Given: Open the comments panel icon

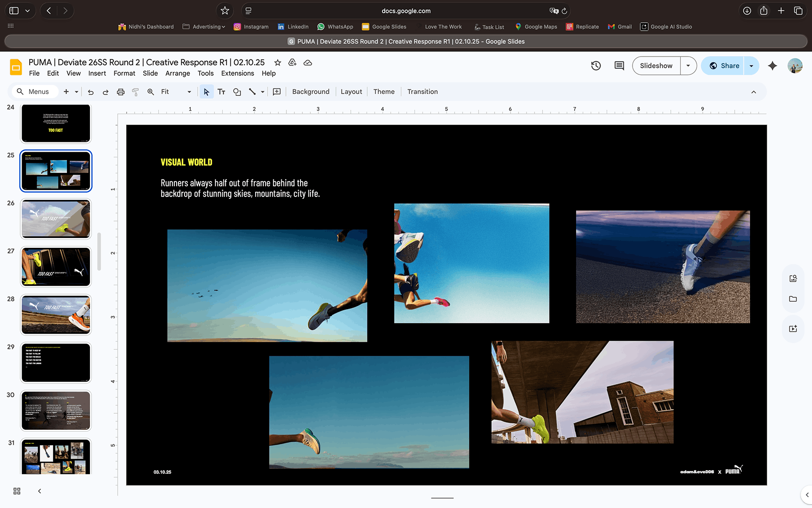Looking at the screenshot, I should 619,66.
